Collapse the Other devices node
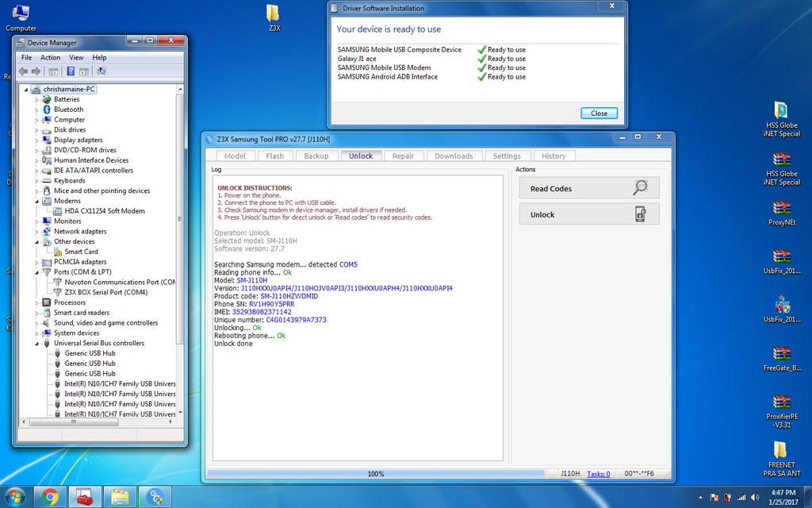This screenshot has height=508, width=812. coord(36,241)
